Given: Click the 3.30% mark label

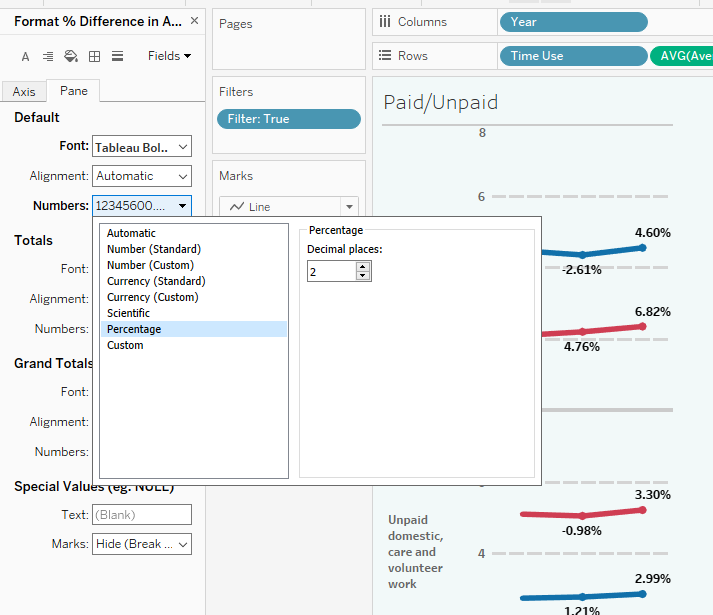Looking at the screenshot, I should click(653, 495).
